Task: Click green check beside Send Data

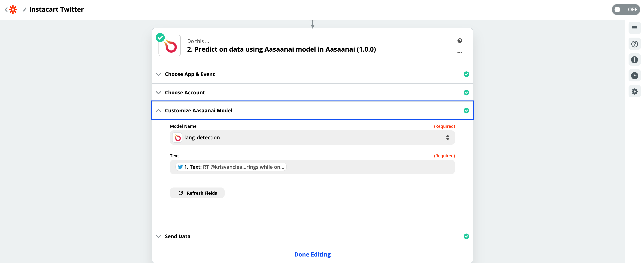Action: [x=466, y=236]
